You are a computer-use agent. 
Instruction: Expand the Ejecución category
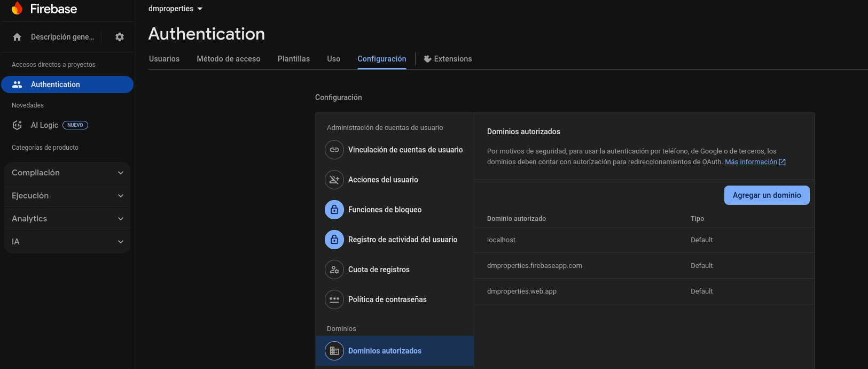pos(67,196)
